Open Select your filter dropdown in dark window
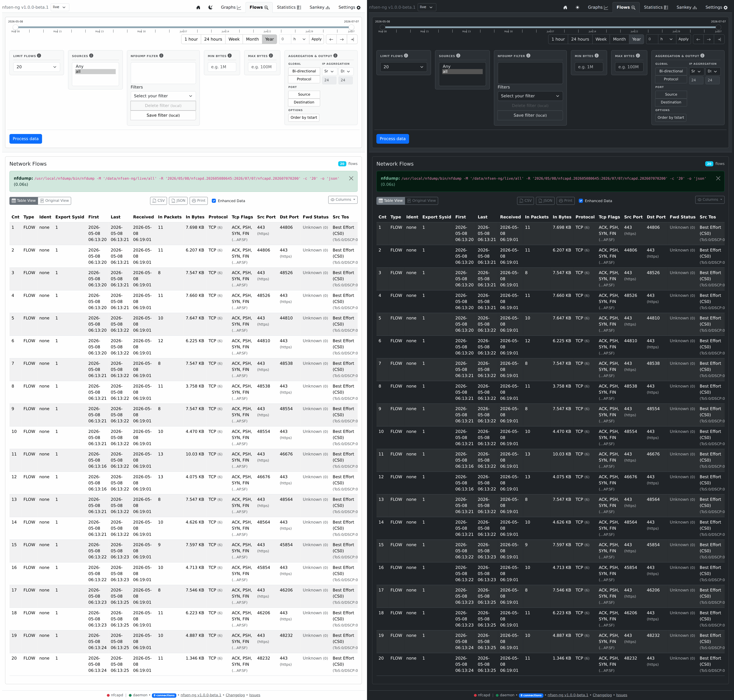 pos(530,96)
